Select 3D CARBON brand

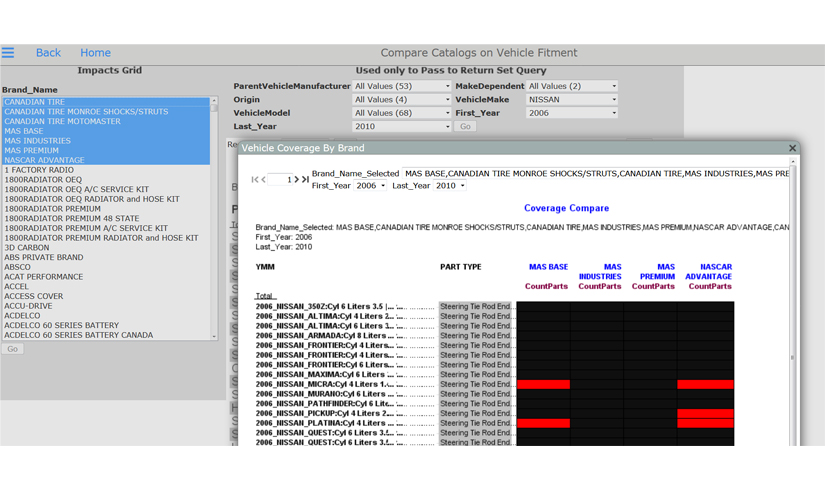click(x=106, y=248)
